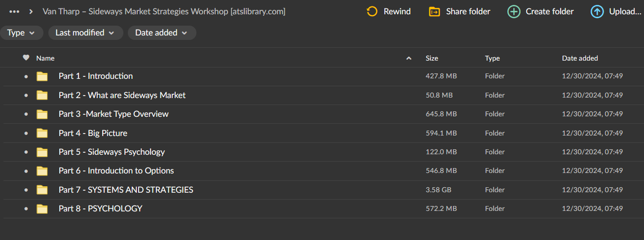Open the Last modified filter dropdown
Screen dimensions: 644x240
tap(85, 33)
